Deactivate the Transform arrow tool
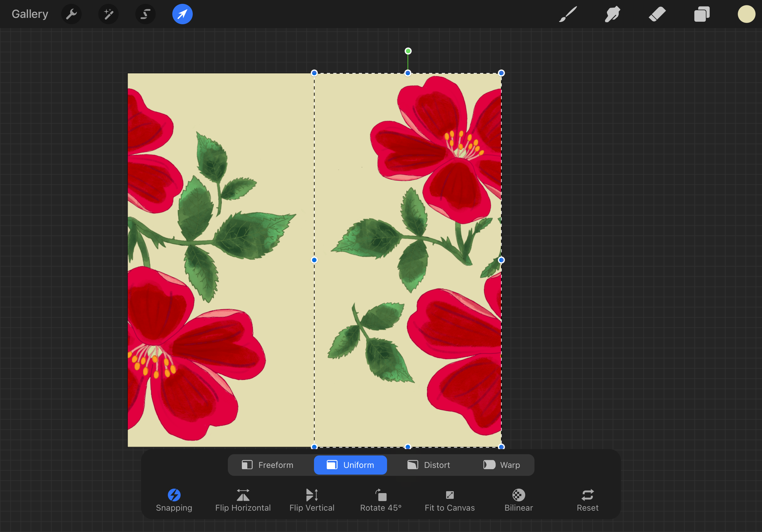This screenshot has width=762, height=532. (x=182, y=14)
